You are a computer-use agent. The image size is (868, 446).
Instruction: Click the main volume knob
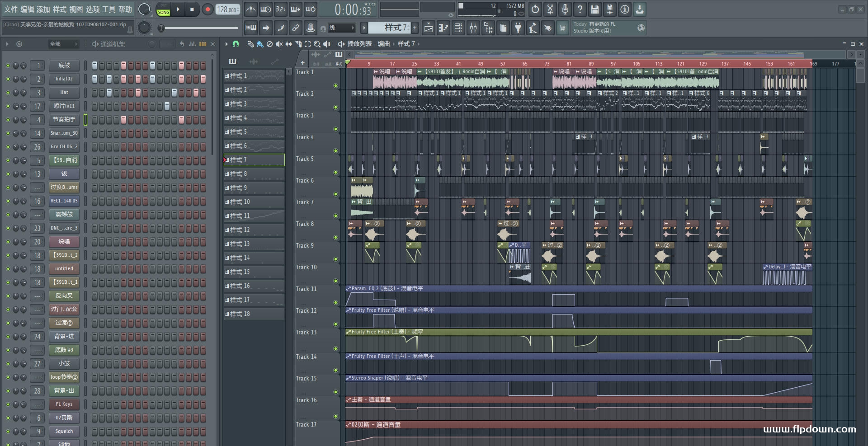point(144,9)
